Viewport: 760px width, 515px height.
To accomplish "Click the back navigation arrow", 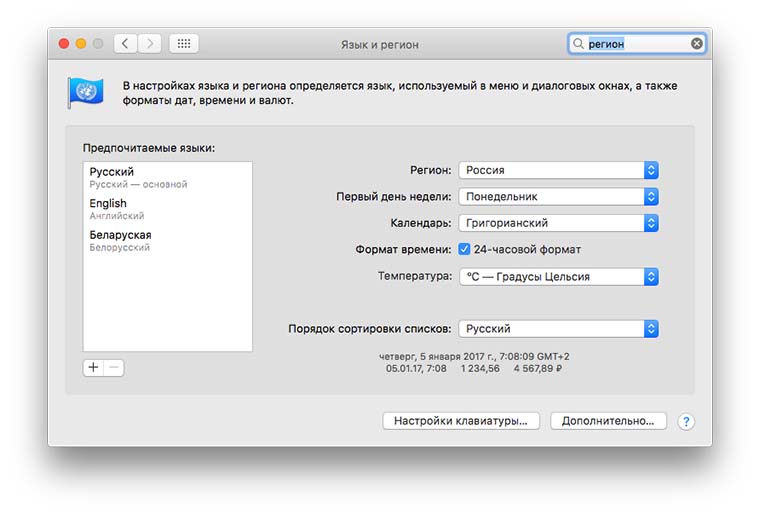I will pyautogui.click(x=126, y=44).
